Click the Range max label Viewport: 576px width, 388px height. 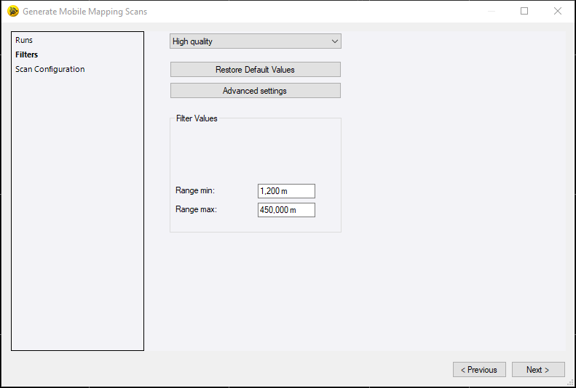pyautogui.click(x=196, y=209)
